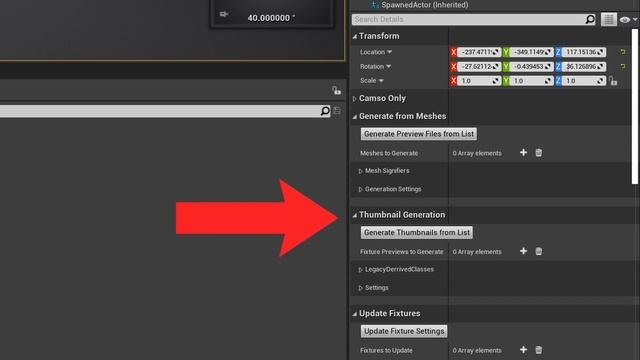The image size is (640, 360).
Task: Expand Mesh Signifiers
Action: [x=360, y=171]
